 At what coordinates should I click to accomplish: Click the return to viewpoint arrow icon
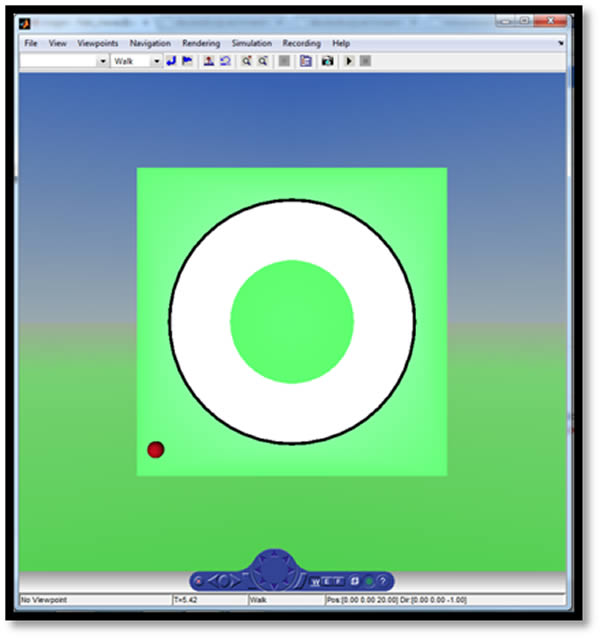click(171, 61)
